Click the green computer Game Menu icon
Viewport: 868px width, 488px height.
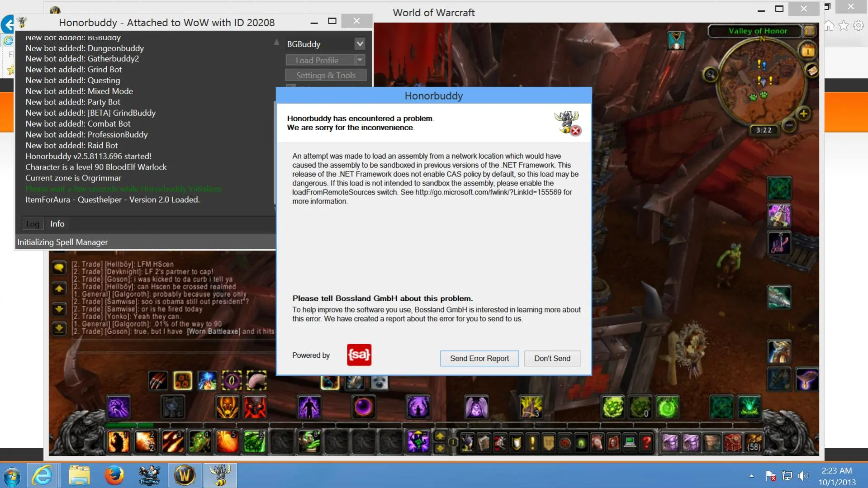pyautogui.click(x=630, y=442)
